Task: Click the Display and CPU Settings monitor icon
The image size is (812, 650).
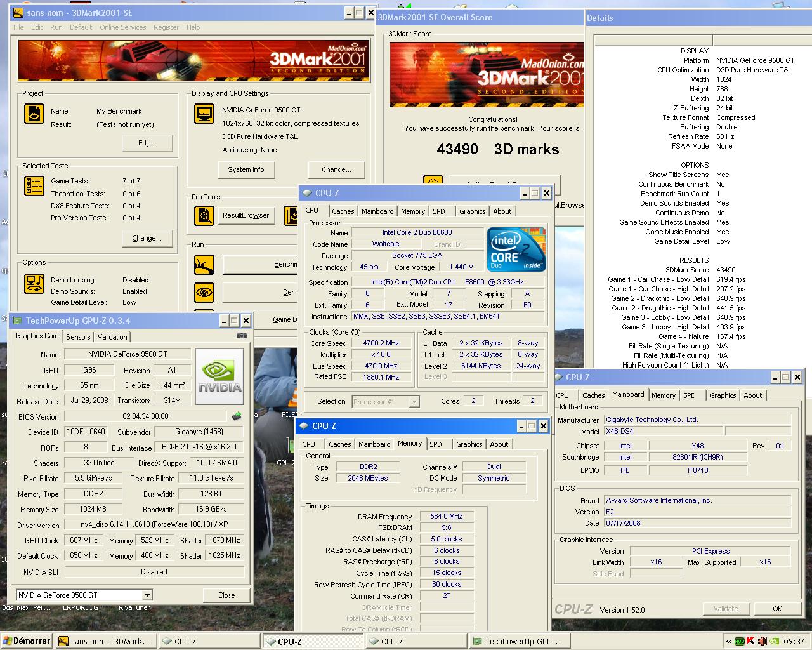Action: pos(204,114)
